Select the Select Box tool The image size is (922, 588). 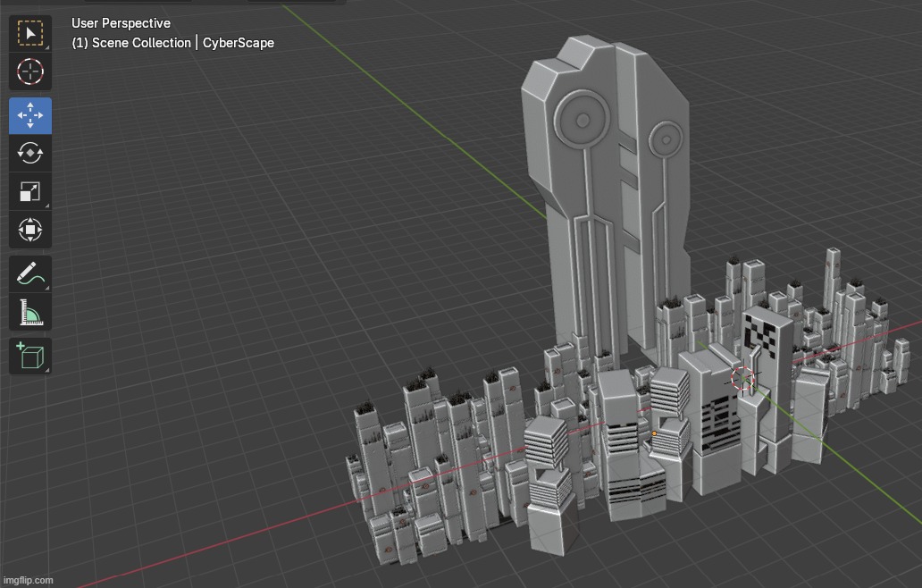pyautogui.click(x=30, y=34)
